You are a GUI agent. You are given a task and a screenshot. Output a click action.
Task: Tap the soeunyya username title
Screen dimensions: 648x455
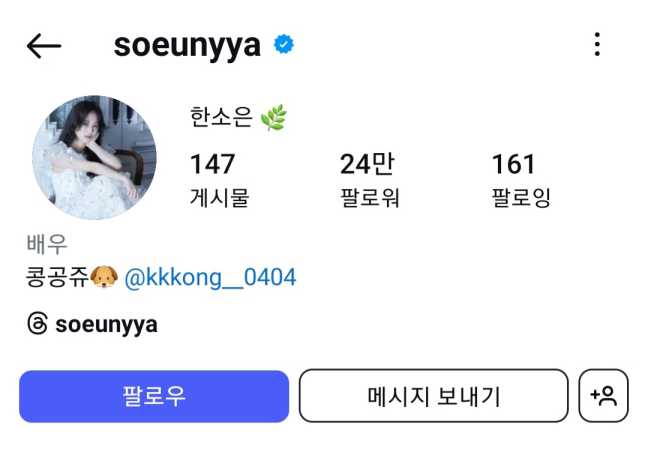[187, 45]
